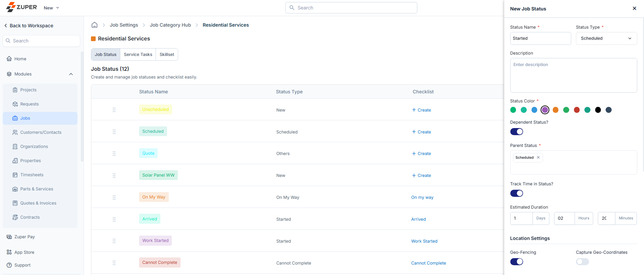
Task: Open Requests in the sidebar
Action: 40,104
